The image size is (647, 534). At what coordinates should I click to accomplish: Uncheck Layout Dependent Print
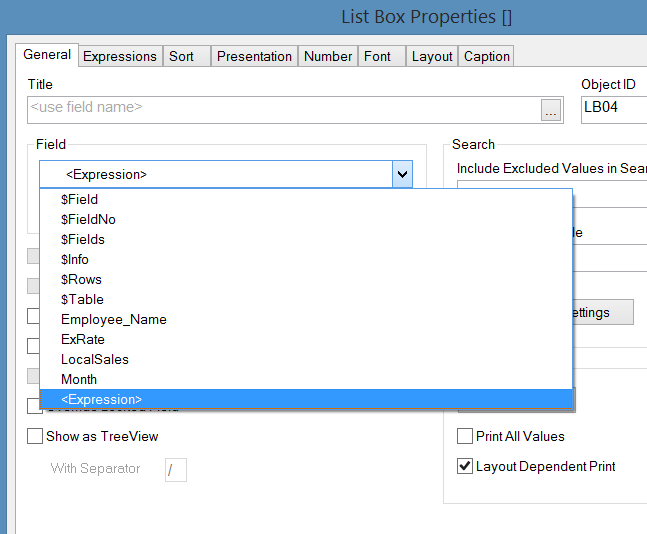465,467
